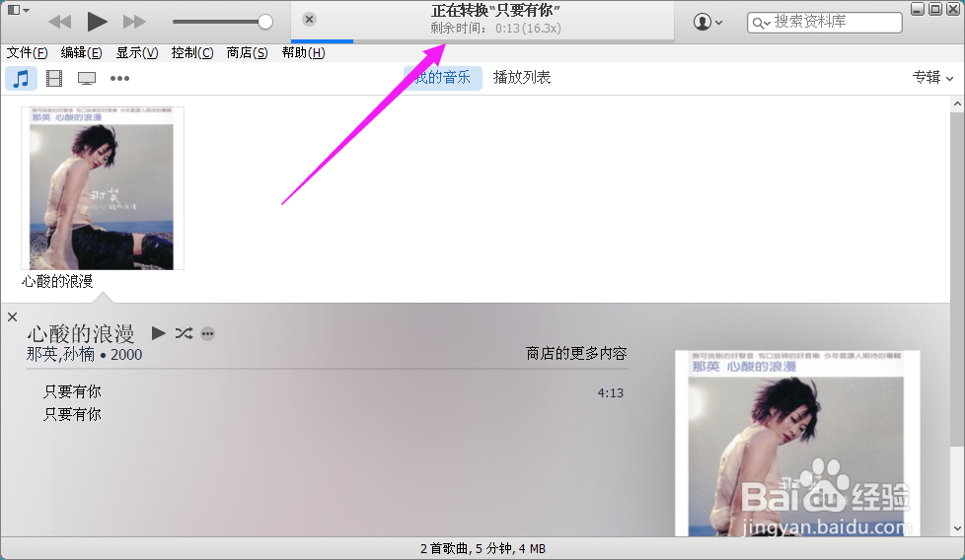Open the 帮助(H) menu

303,53
